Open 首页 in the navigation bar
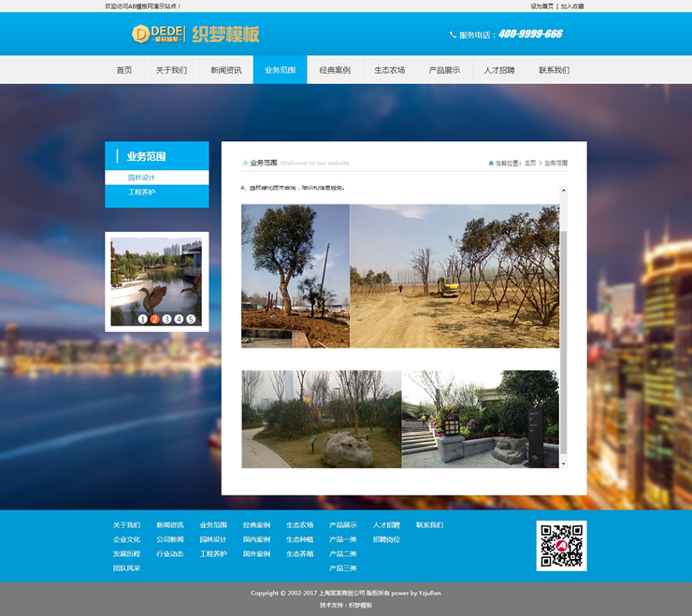The height and width of the screenshot is (616, 692). (124, 70)
